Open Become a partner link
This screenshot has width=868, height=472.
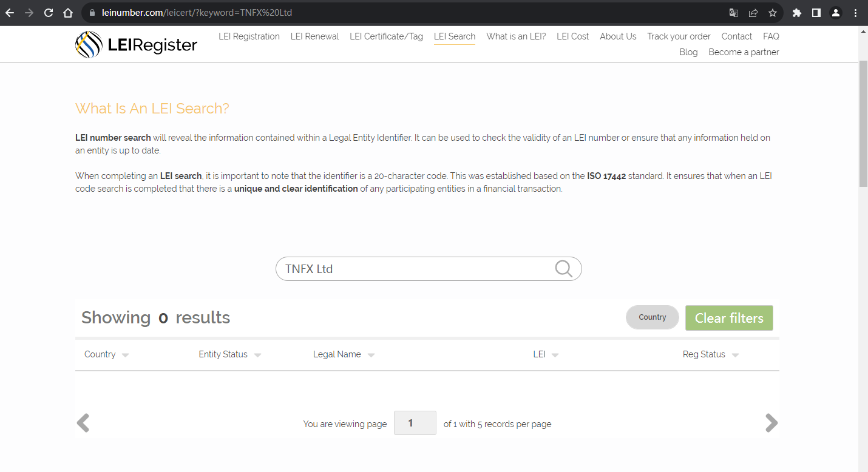point(744,52)
